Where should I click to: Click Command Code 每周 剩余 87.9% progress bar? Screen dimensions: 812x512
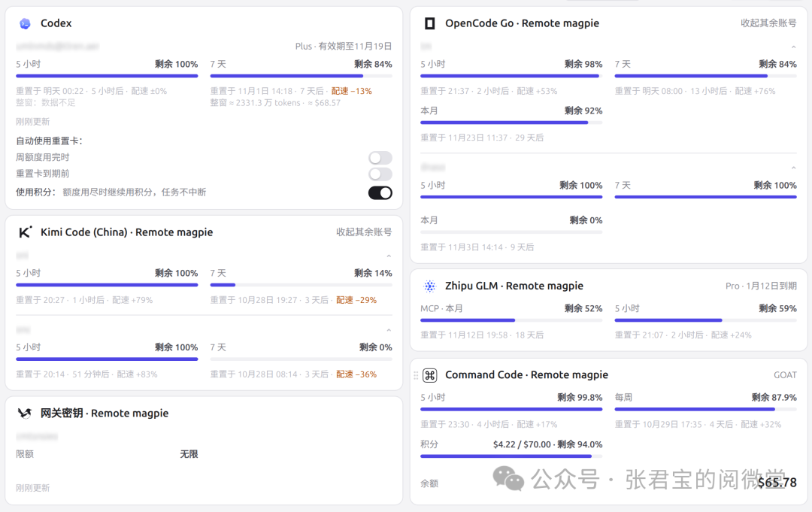point(705,409)
